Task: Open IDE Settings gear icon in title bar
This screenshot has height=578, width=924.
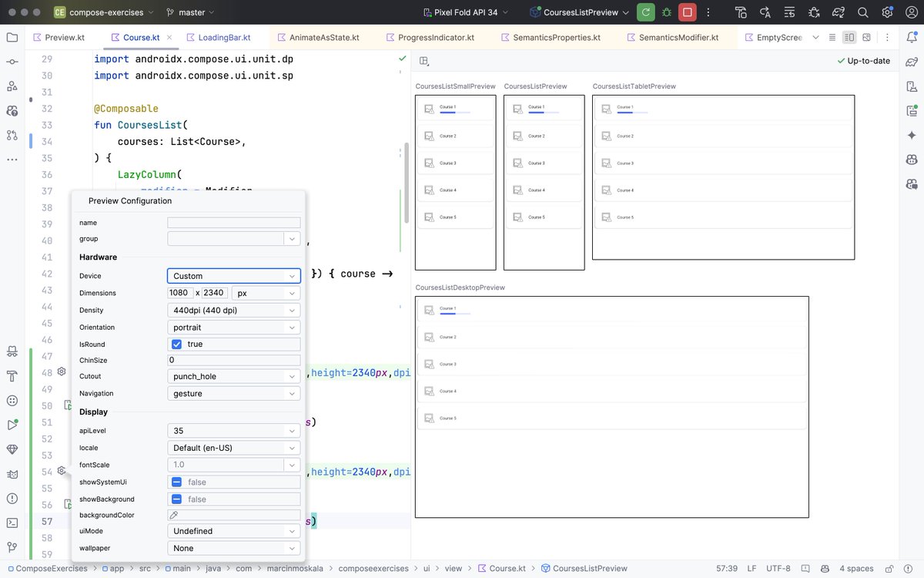Action: coord(887,12)
